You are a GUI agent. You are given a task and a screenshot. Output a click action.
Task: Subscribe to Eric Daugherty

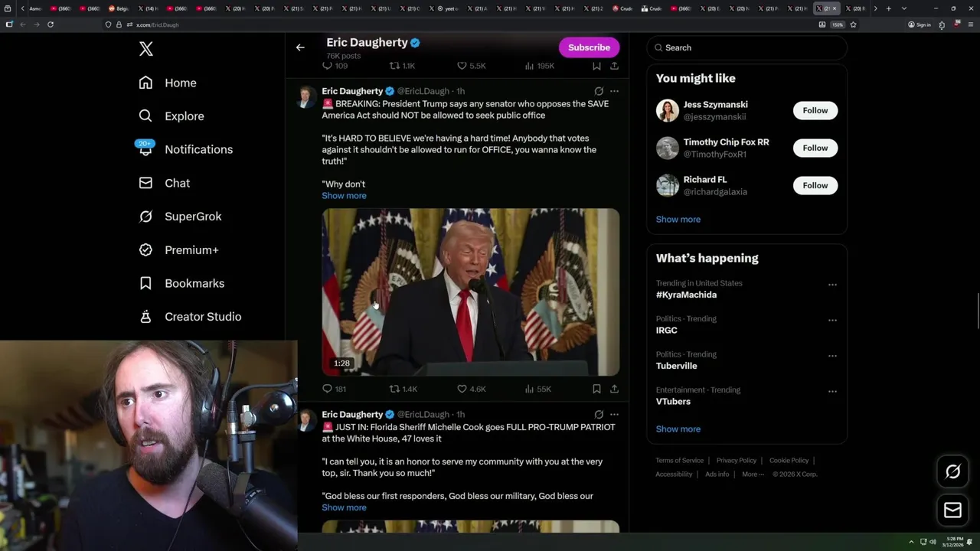coord(589,47)
